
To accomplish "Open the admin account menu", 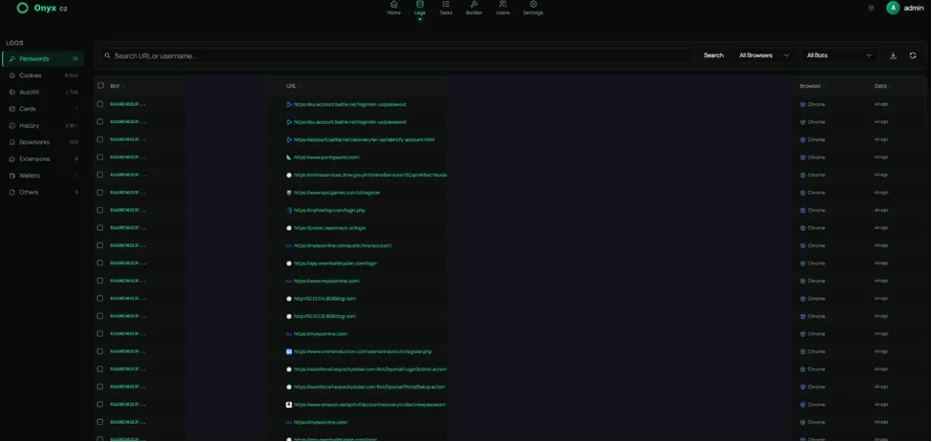I will coord(905,8).
